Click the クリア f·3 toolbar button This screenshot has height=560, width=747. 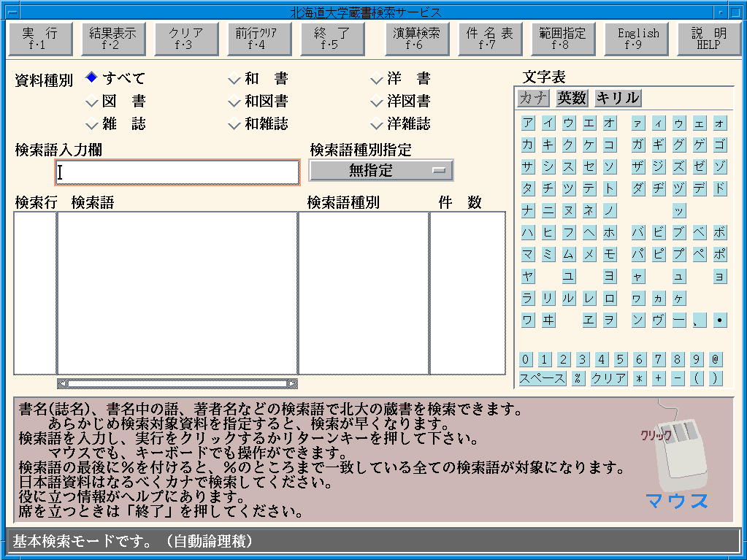(186, 39)
